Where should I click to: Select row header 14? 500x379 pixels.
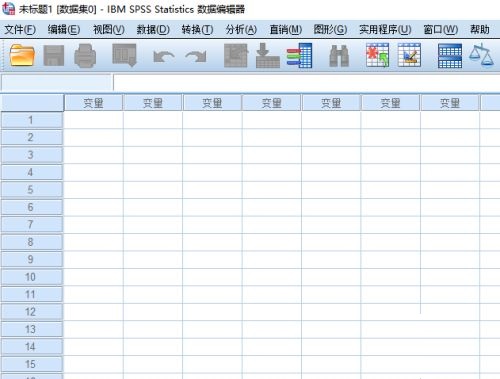pyautogui.click(x=32, y=347)
